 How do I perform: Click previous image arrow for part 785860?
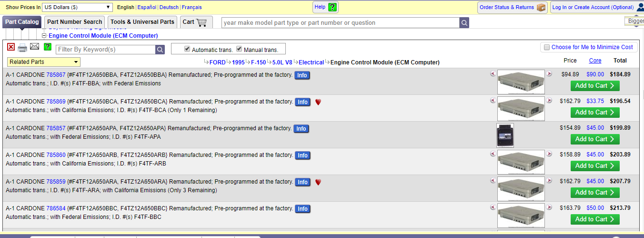[493, 154]
